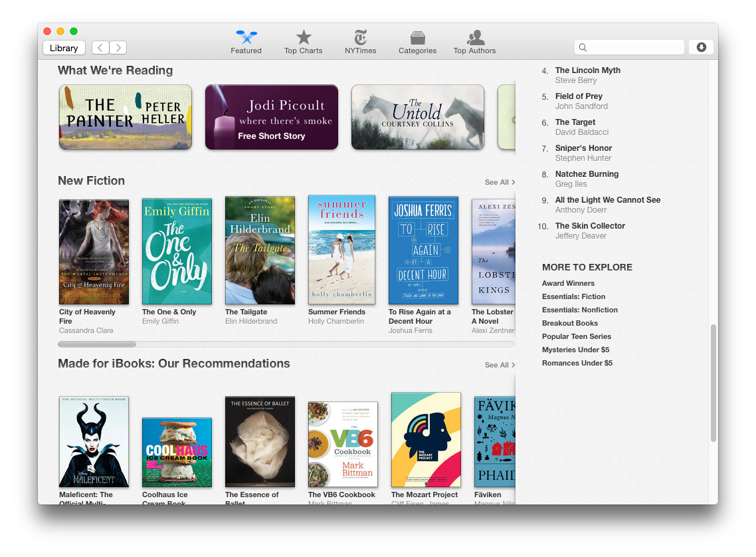
Task: Click author name Cassandra Clare
Action: [86, 331]
